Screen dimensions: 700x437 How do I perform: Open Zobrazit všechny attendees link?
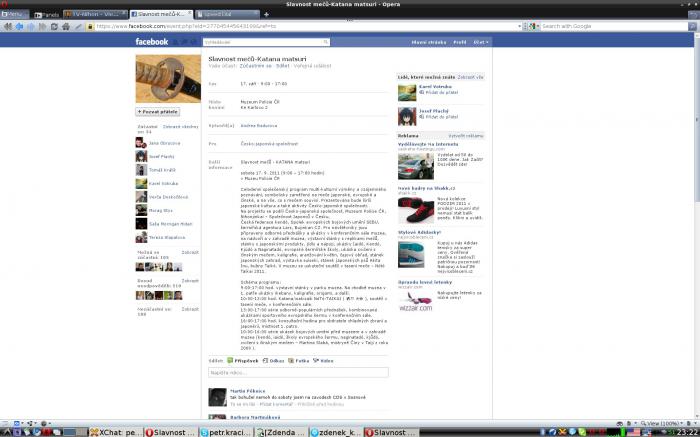tap(180, 127)
